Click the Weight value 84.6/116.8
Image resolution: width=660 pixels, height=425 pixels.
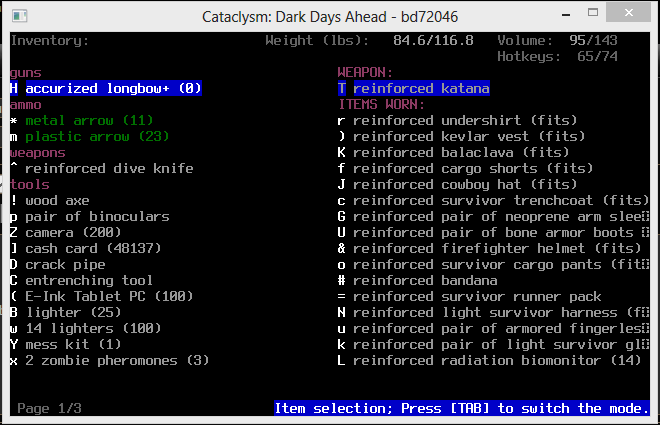[x=433, y=40]
